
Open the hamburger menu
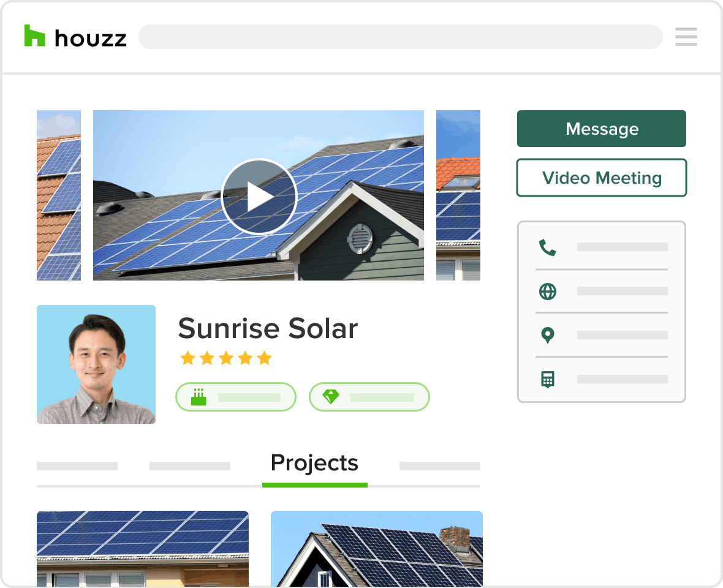686,37
